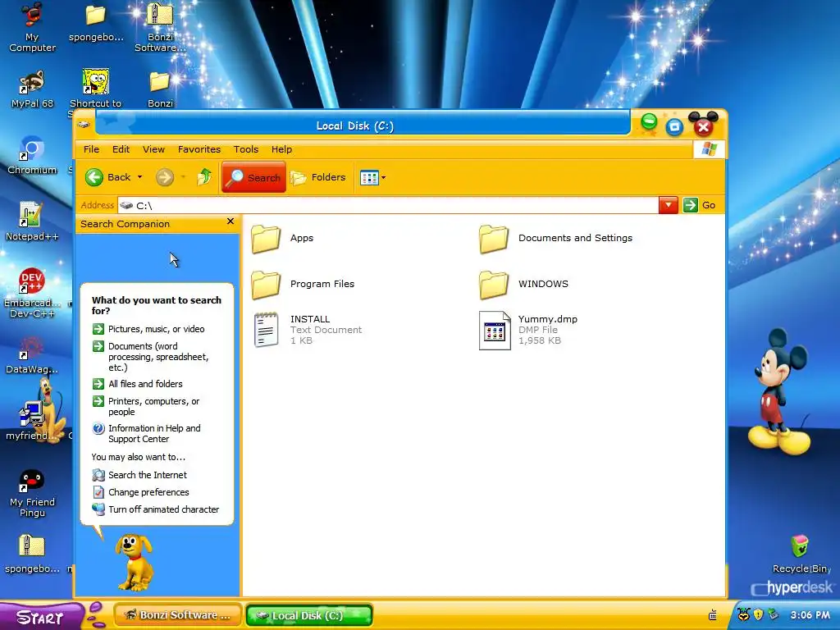Select the Bonzi folder on desktop
Screen dimensions: 840x630
click(x=160, y=89)
